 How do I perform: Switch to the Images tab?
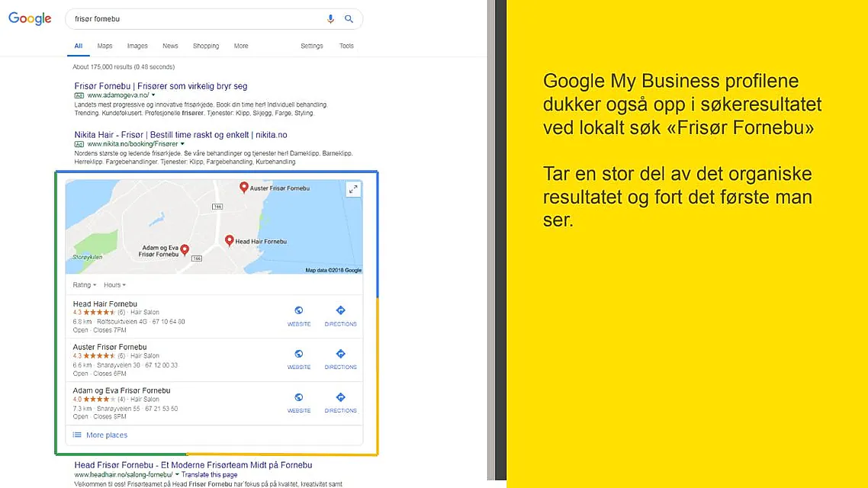click(137, 46)
